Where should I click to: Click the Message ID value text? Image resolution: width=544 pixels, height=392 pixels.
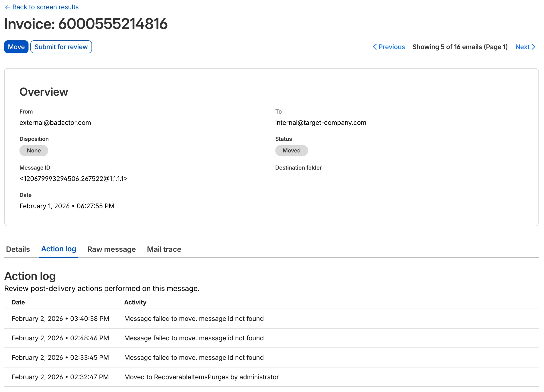(73, 178)
